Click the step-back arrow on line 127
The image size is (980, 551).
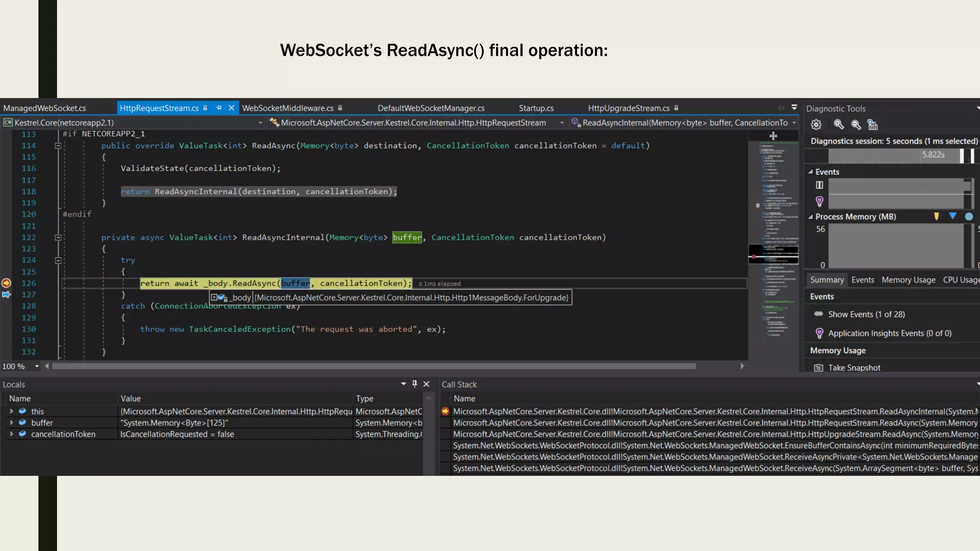[6, 294]
